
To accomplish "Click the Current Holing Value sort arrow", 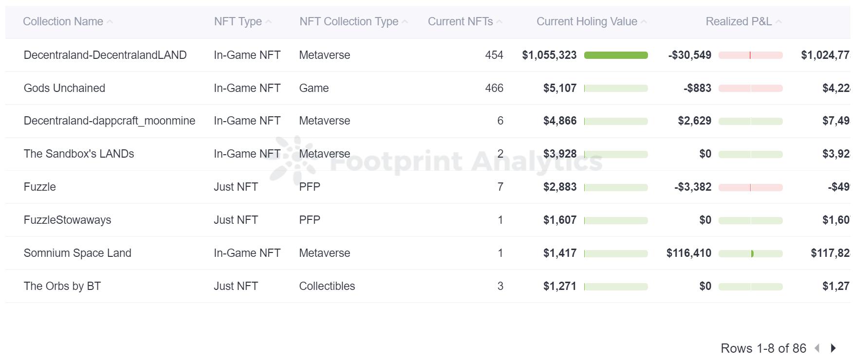I will [644, 22].
